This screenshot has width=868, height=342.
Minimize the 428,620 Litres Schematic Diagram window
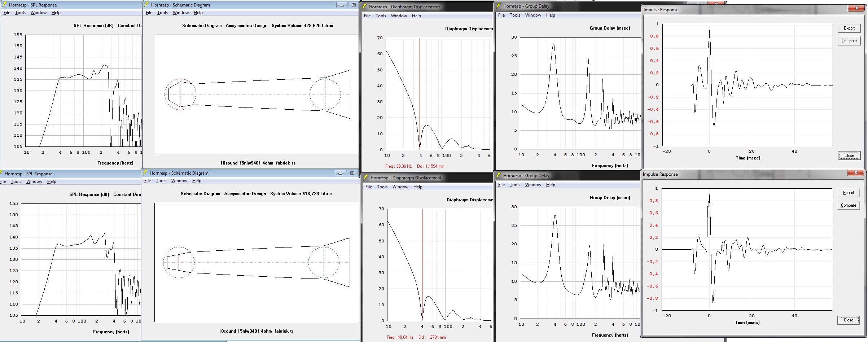click(341, 5)
